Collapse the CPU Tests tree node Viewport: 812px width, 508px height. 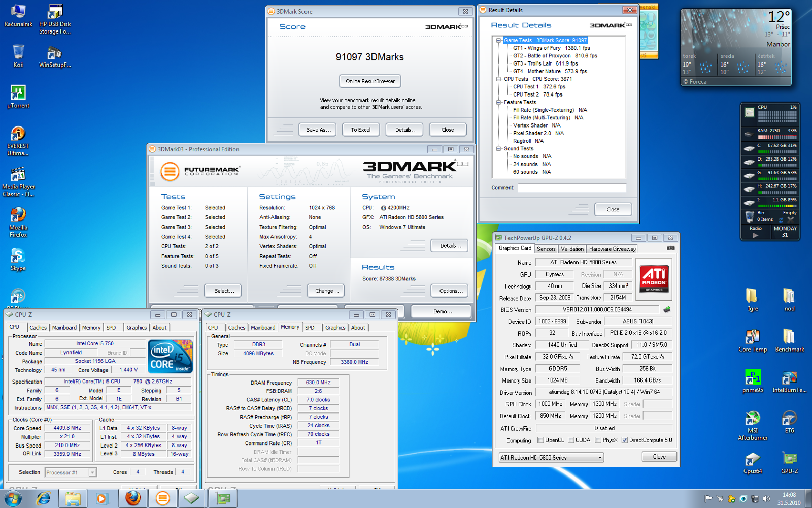499,79
